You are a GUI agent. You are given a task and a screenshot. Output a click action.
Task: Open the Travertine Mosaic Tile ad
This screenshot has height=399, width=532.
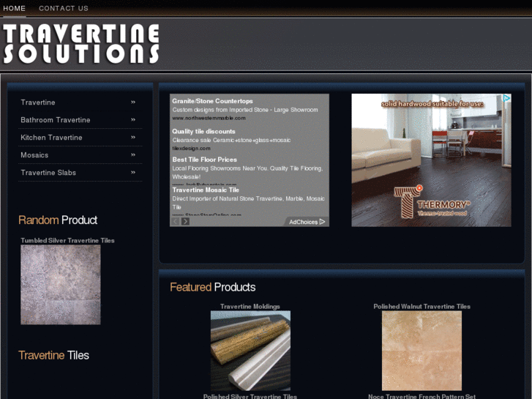pos(206,190)
